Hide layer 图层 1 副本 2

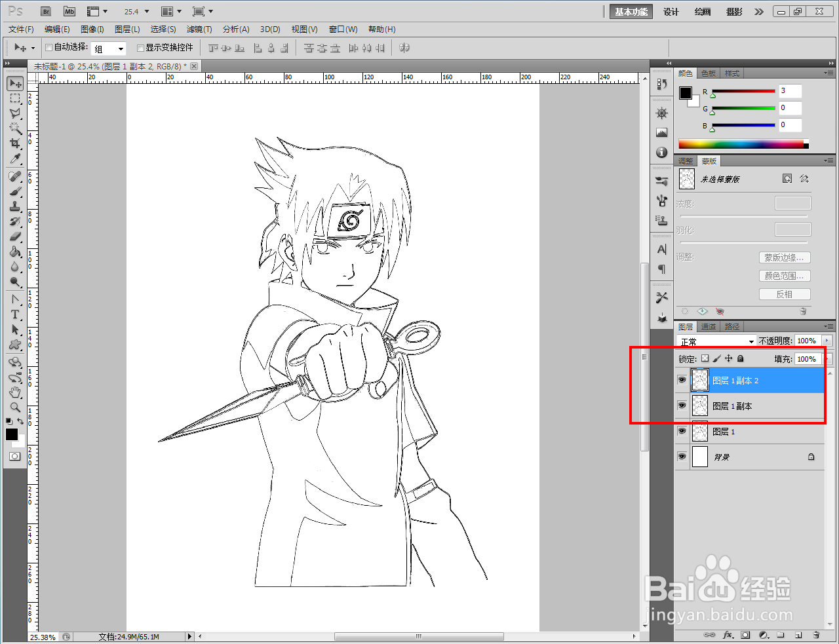point(682,380)
